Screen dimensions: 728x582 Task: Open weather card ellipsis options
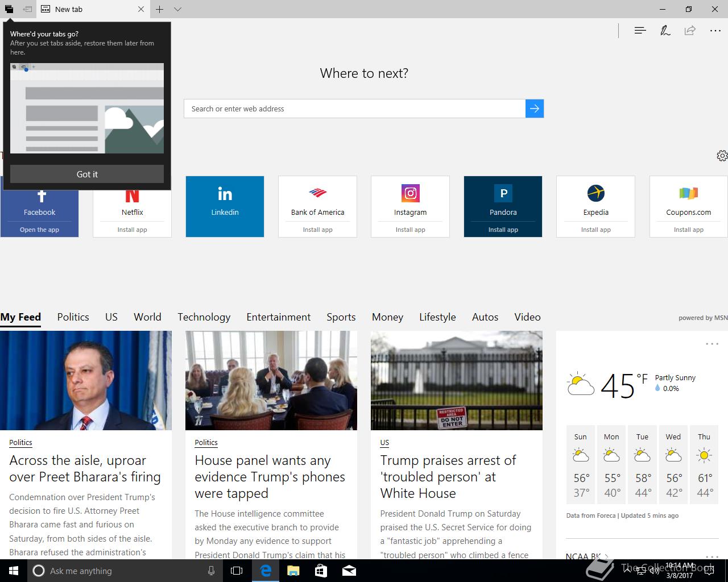point(712,344)
